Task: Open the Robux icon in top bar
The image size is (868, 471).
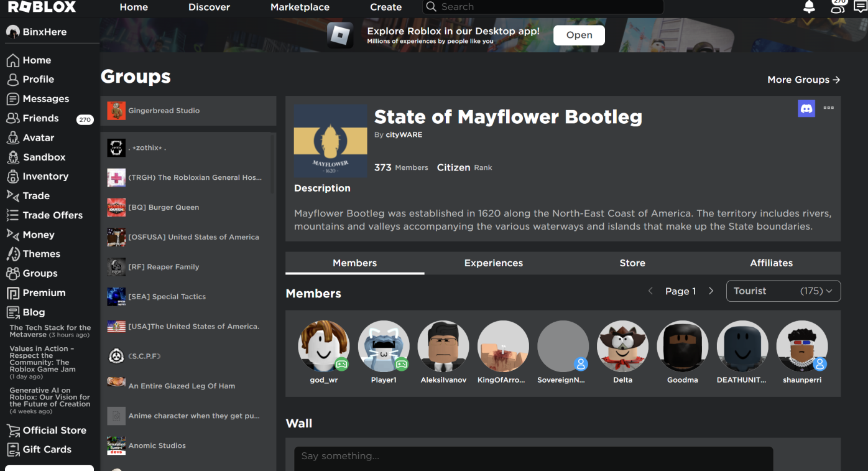Action: click(838, 7)
